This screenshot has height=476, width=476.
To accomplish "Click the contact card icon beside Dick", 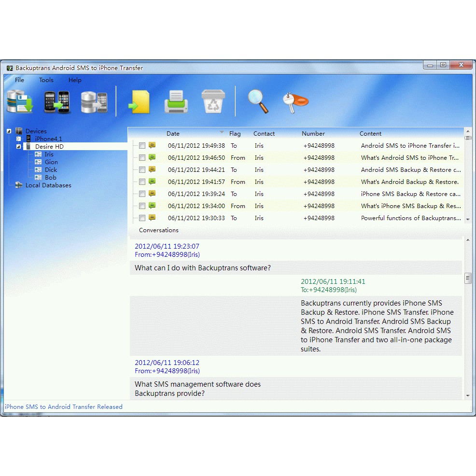I will pyautogui.click(x=38, y=170).
